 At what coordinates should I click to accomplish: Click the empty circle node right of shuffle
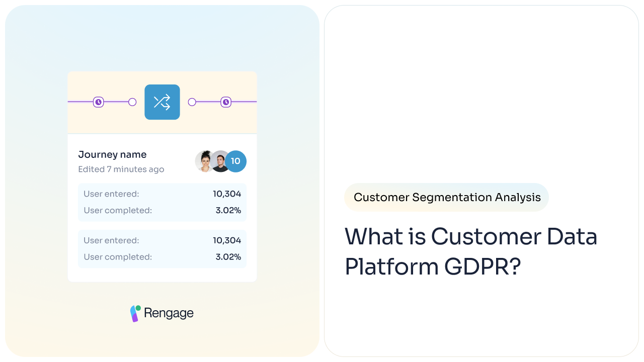(x=192, y=102)
